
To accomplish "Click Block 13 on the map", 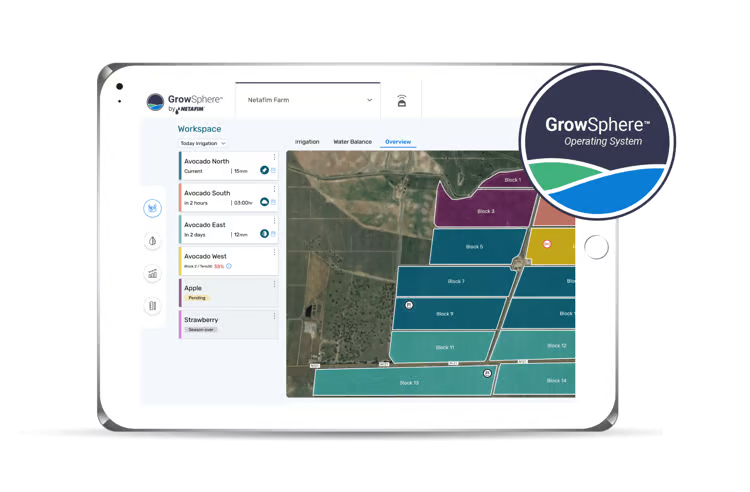I will click(408, 382).
